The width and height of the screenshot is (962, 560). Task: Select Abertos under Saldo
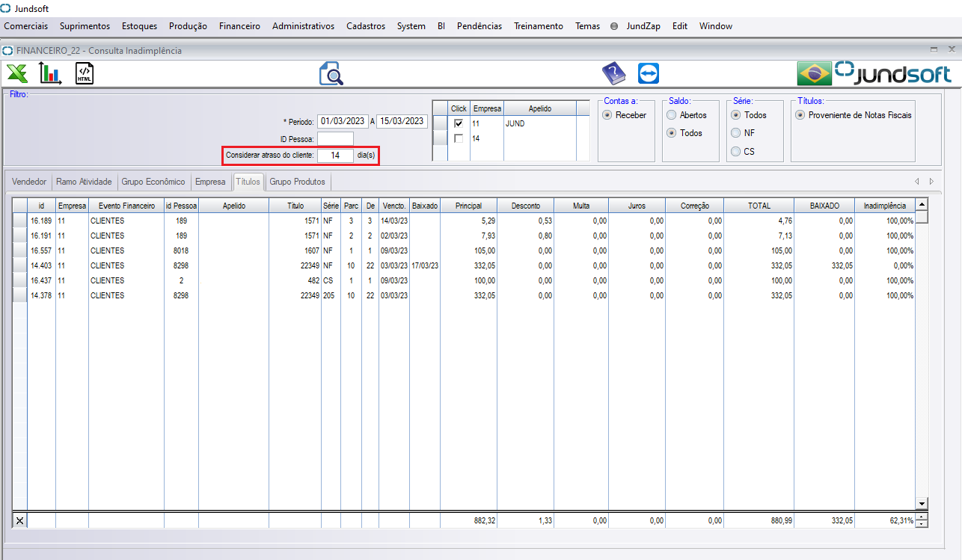[672, 115]
